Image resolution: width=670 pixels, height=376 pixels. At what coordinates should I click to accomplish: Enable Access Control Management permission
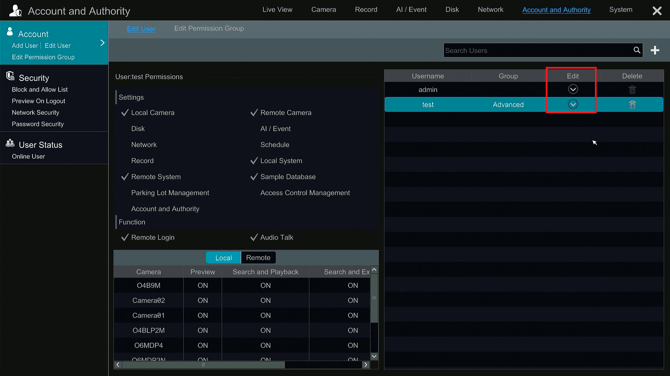point(305,193)
